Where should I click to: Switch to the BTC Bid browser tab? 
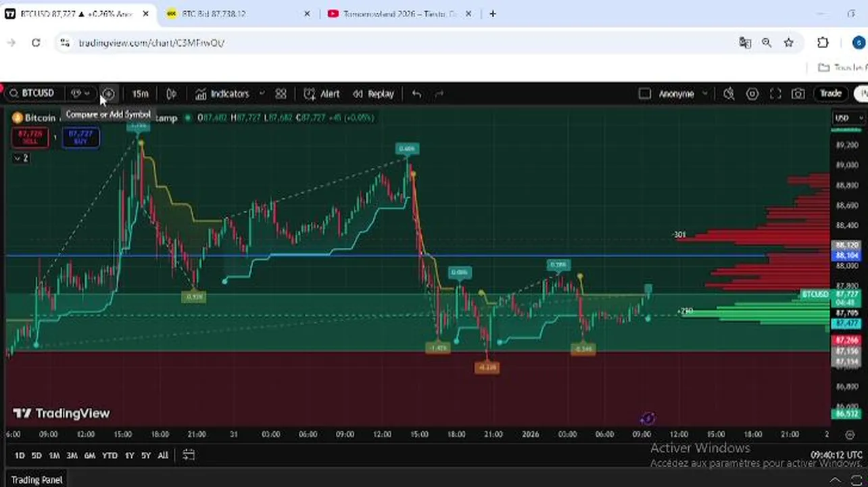[x=239, y=14]
